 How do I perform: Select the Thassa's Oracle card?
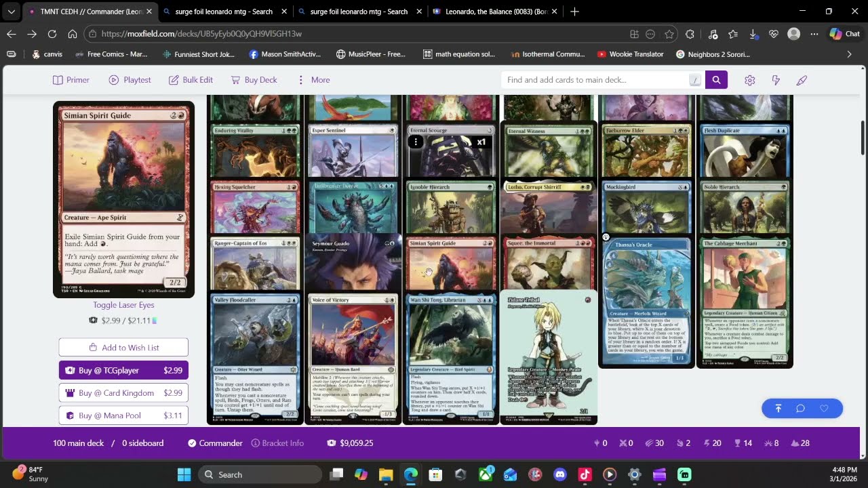pos(646,302)
